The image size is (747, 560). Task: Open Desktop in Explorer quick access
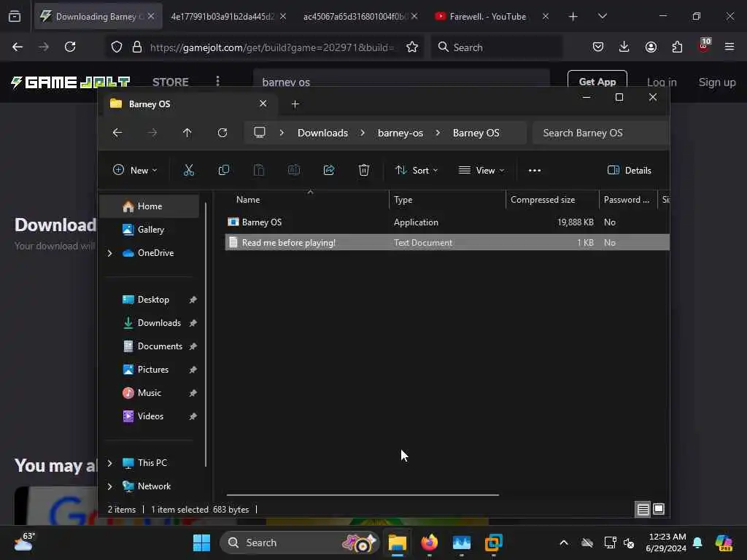point(150,300)
